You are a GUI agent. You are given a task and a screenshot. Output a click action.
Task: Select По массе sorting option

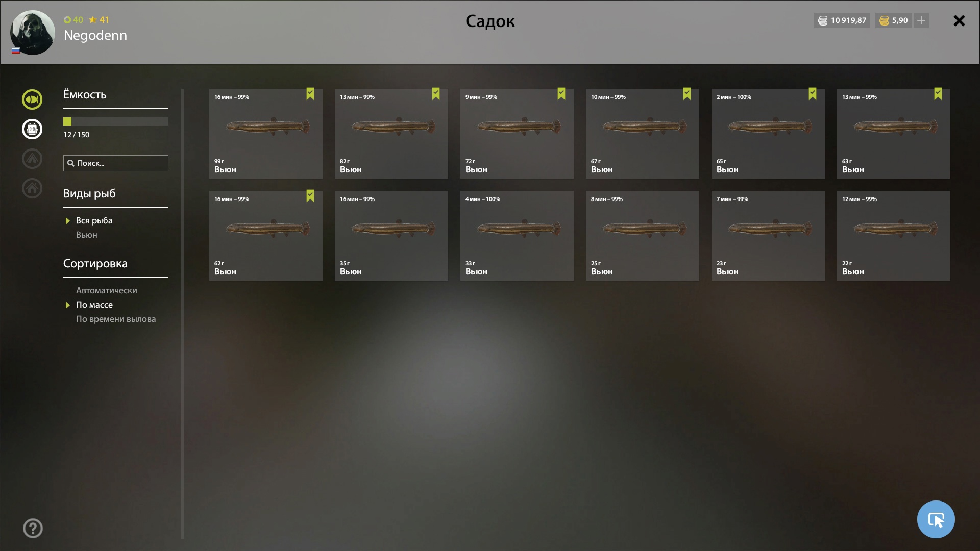tap(94, 305)
